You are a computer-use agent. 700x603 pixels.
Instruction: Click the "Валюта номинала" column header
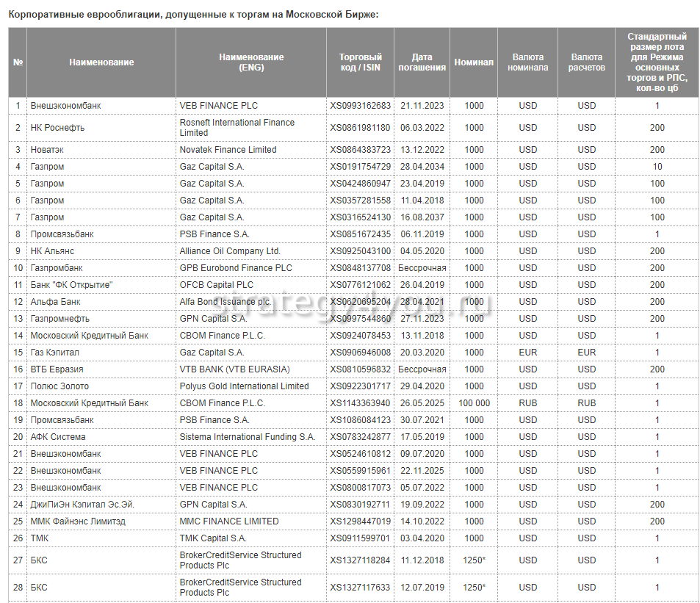(527, 62)
